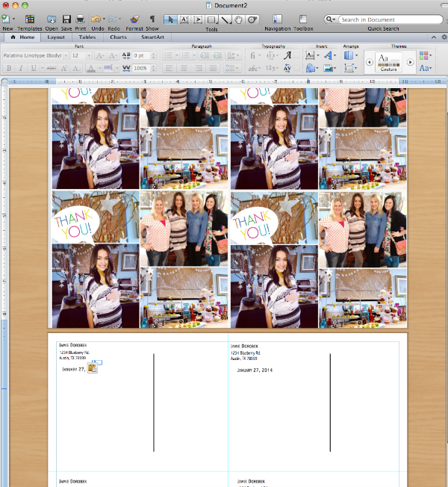Image resolution: width=448 pixels, height=487 pixels.
Task: Switch to the Layout tab
Action: [56, 36]
